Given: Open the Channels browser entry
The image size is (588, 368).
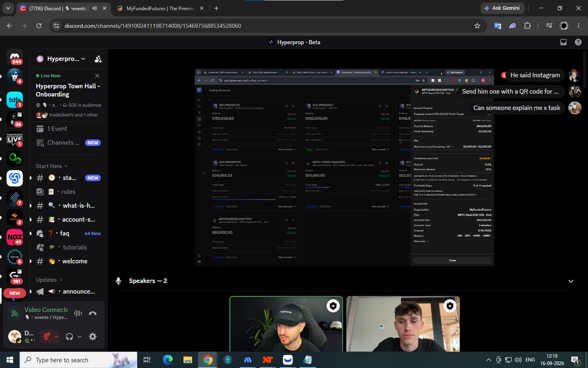Looking at the screenshot, I should click(69, 143).
